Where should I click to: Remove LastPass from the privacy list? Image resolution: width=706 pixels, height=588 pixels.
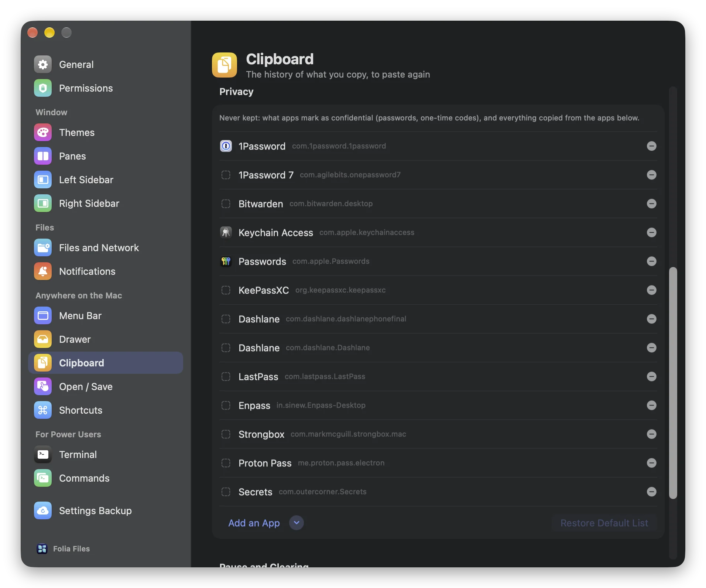point(652,377)
